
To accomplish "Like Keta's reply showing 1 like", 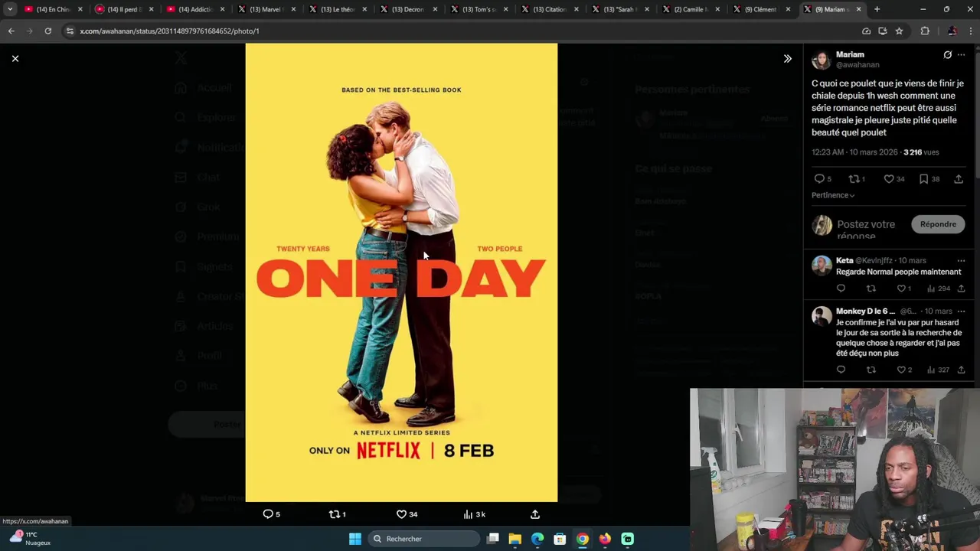I will tap(901, 289).
